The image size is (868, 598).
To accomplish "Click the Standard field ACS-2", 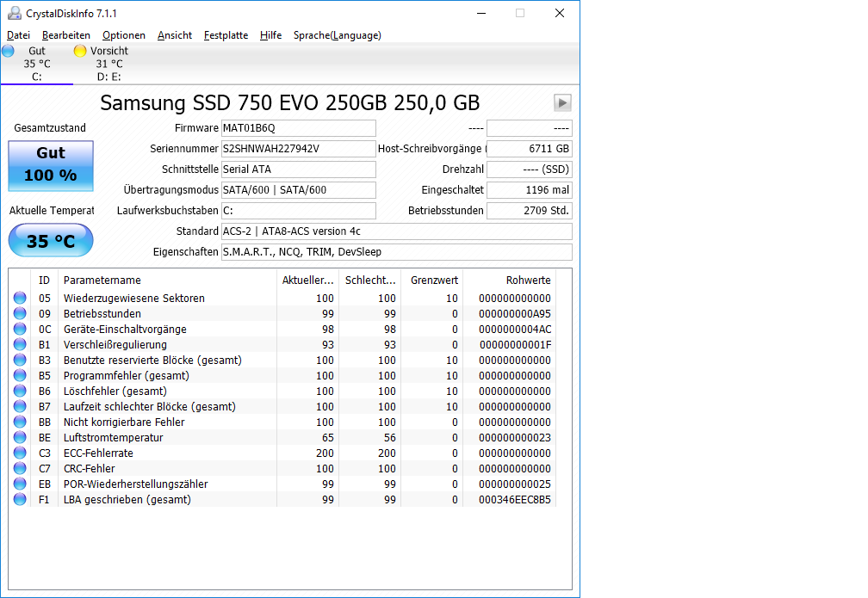I will click(x=396, y=231).
